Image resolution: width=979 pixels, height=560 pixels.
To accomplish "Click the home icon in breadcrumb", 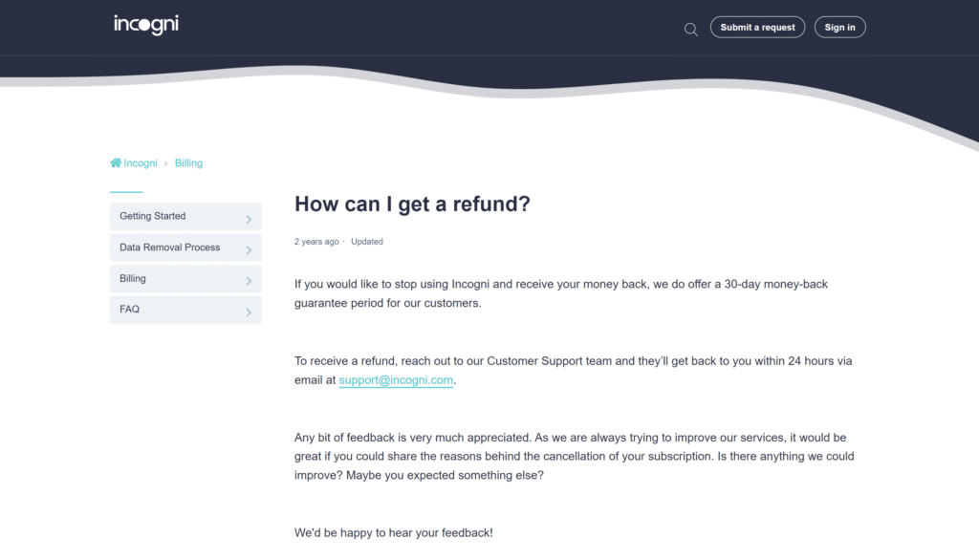I will 116,163.
